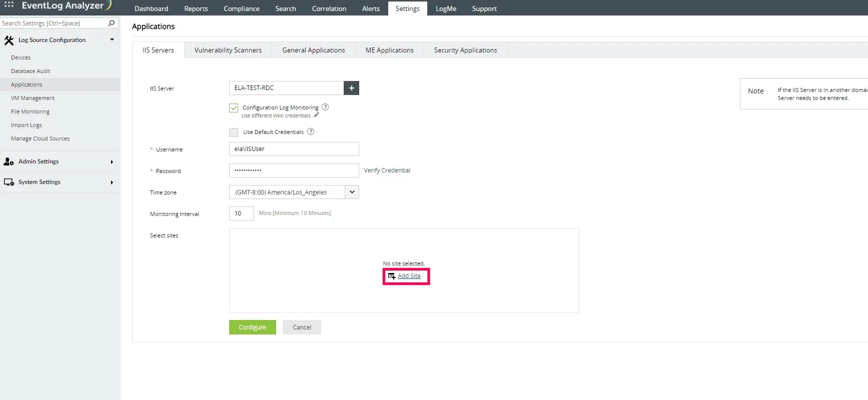Viewport: 868px width, 400px height.
Task: Switch to Security Applications tab
Action: coord(466,50)
